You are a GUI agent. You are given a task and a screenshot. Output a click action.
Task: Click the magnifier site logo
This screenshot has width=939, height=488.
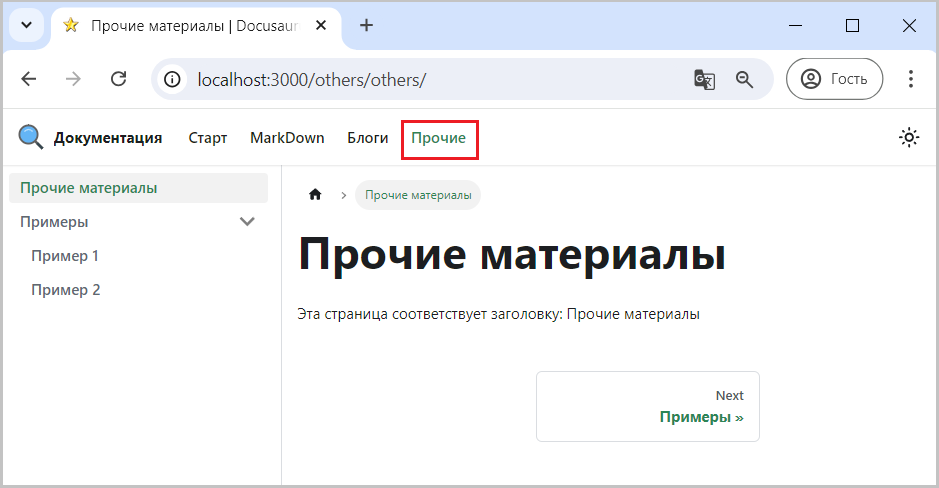click(31, 138)
